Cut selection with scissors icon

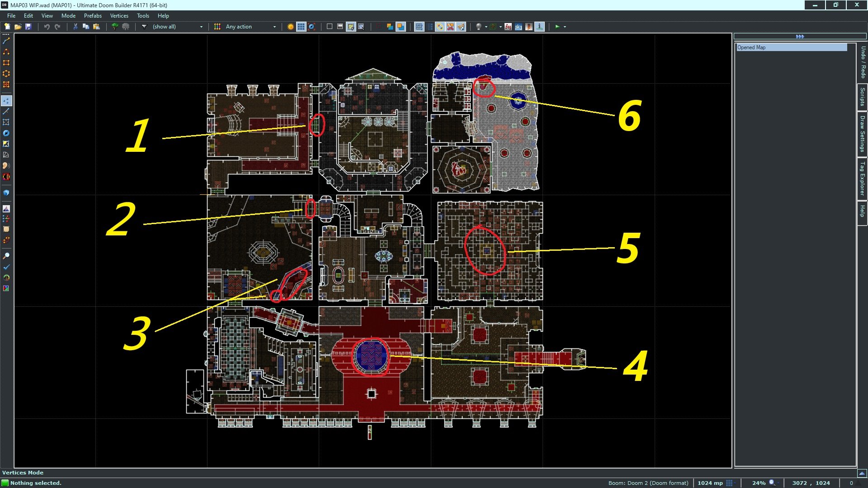click(x=75, y=27)
